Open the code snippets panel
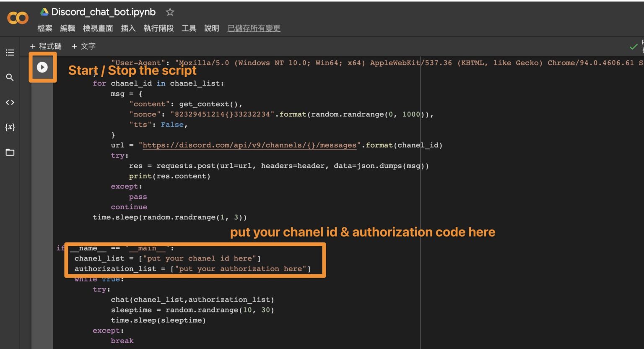 pos(10,102)
